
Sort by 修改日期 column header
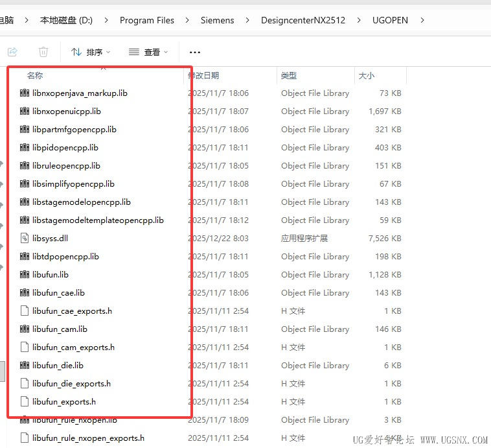point(203,76)
